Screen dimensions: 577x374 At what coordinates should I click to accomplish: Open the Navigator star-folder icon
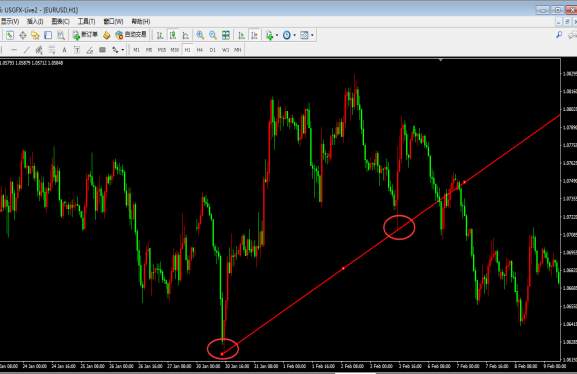[x=35, y=35]
